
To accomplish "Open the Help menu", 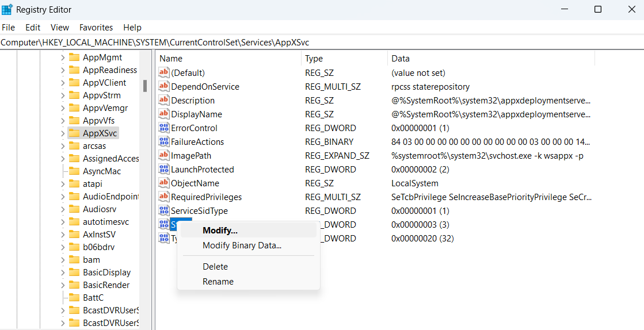I will [132, 28].
